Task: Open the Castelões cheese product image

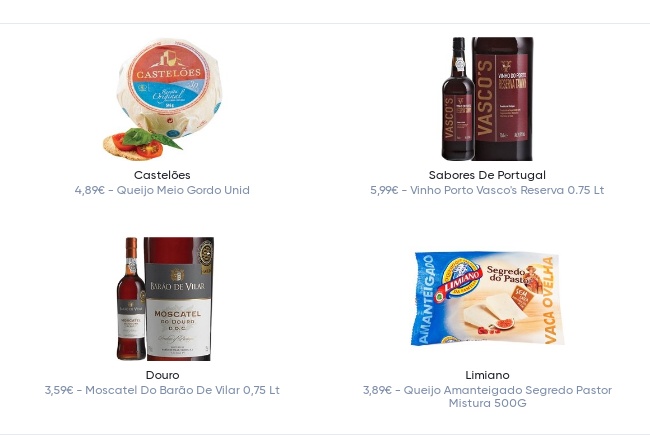Action: [x=162, y=99]
